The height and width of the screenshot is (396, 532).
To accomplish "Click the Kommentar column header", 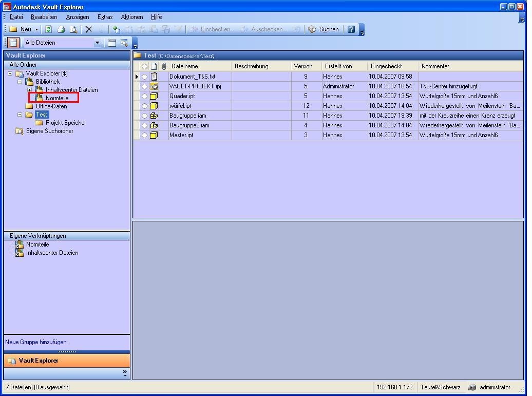I will (470, 66).
